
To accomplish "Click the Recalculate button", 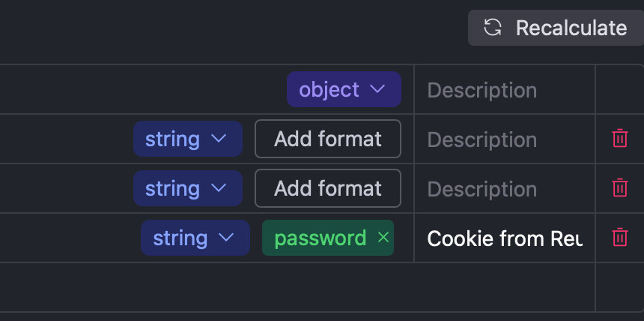I will coord(555,28).
